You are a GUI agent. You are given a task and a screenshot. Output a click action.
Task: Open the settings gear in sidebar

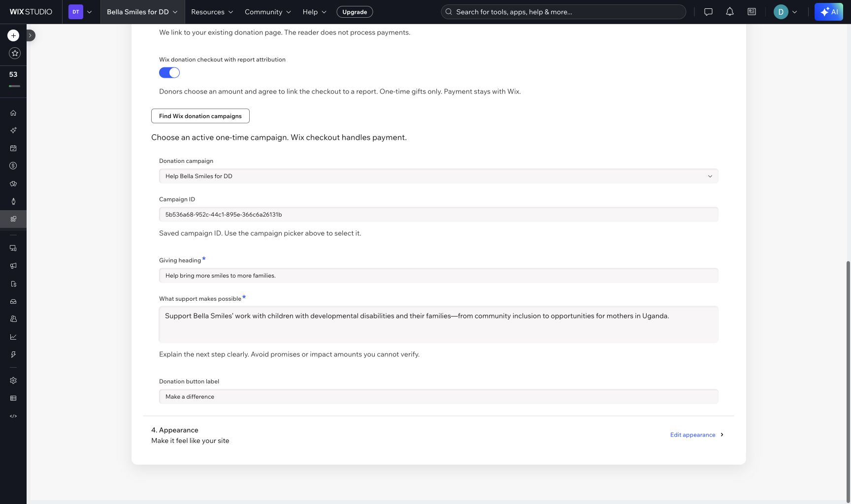point(13,380)
